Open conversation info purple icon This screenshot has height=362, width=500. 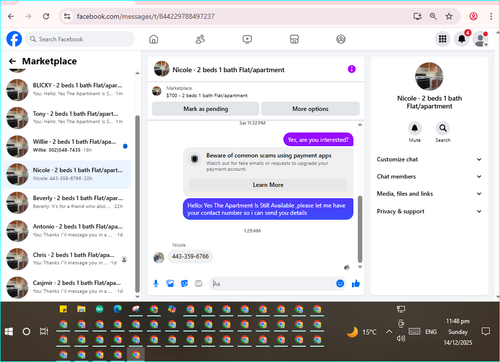(352, 69)
